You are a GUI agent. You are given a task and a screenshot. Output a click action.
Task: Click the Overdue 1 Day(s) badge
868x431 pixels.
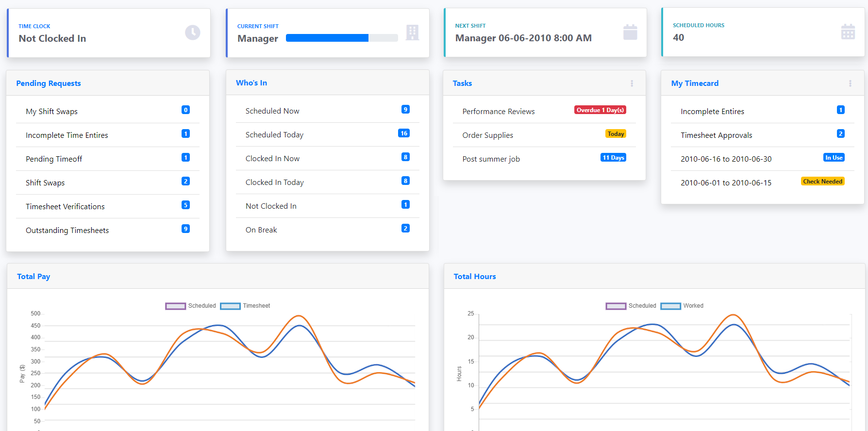pos(600,110)
